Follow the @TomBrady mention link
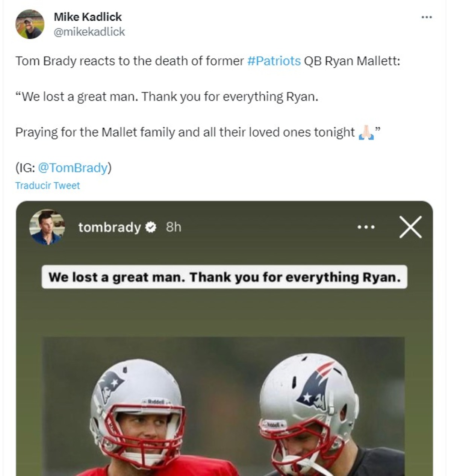The height and width of the screenshot is (476, 451). (x=73, y=168)
